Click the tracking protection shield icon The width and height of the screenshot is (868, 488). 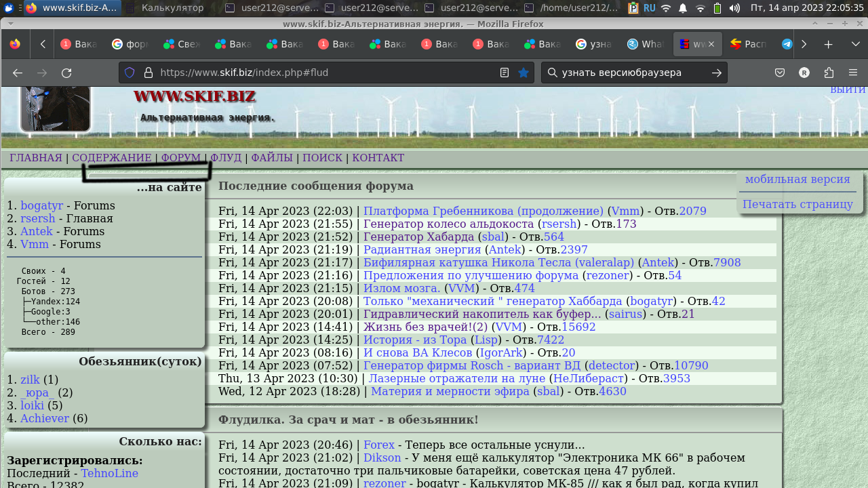(x=130, y=73)
